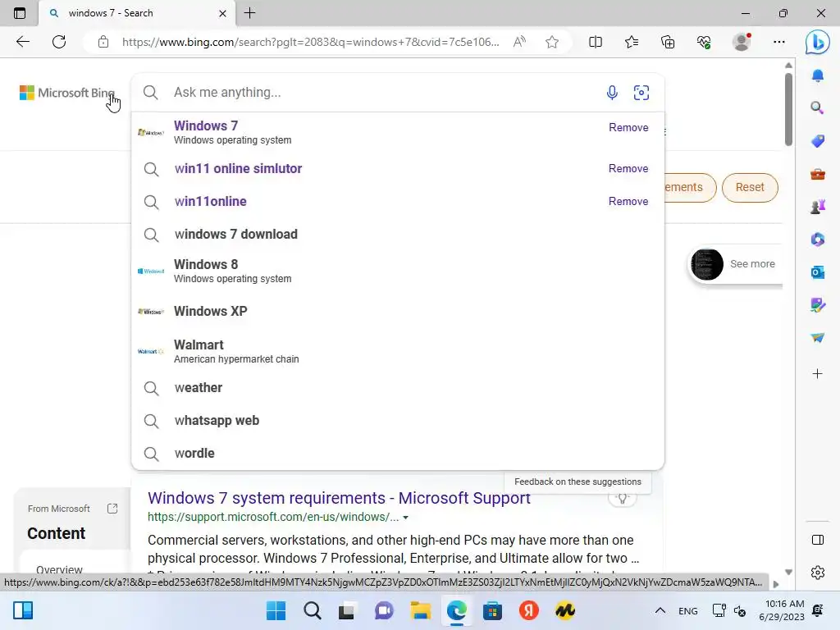The width and height of the screenshot is (840, 630).
Task: Select Windows XP suggestion
Action: (x=398, y=311)
